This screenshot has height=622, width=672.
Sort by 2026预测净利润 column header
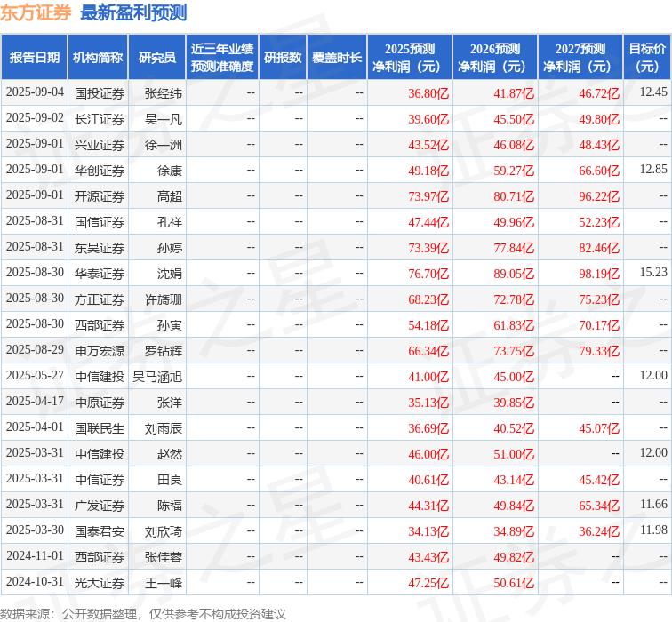[x=494, y=58]
